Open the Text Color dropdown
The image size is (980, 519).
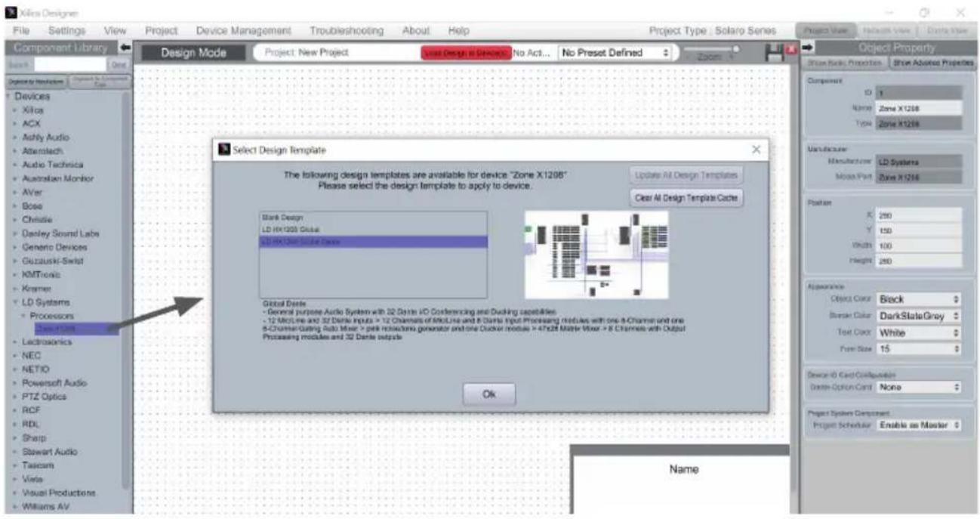[x=919, y=331]
